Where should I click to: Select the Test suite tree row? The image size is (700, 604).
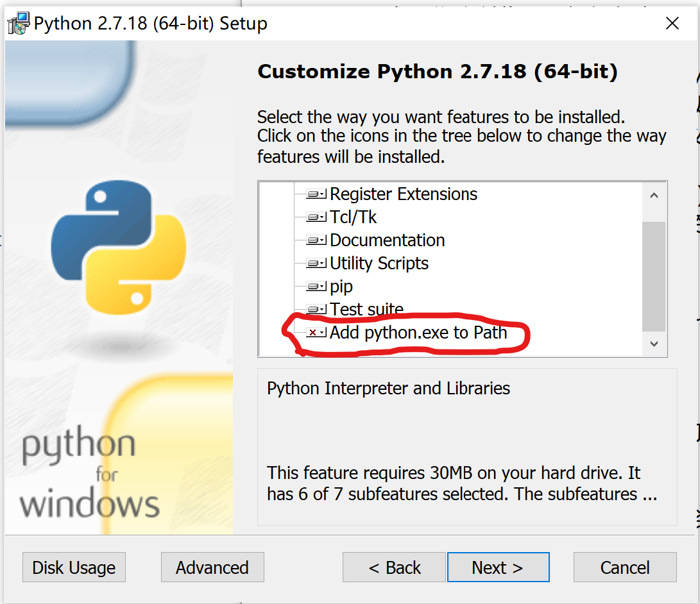366,309
